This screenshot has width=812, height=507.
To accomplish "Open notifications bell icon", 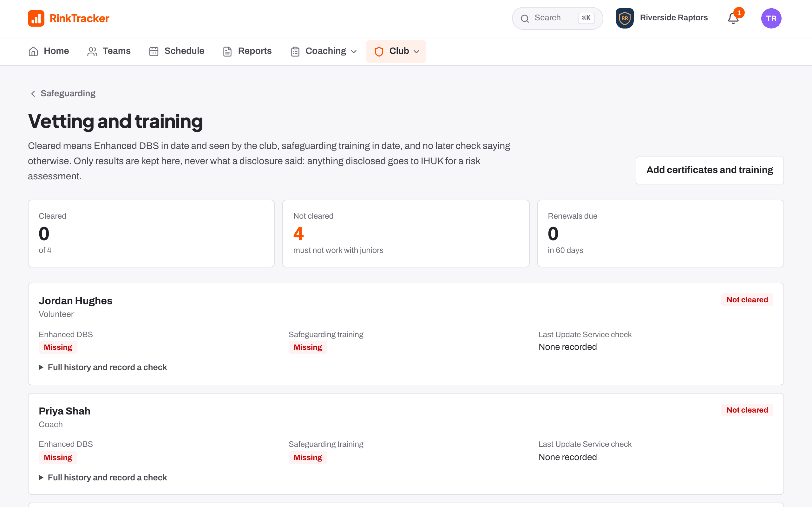I will point(733,18).
